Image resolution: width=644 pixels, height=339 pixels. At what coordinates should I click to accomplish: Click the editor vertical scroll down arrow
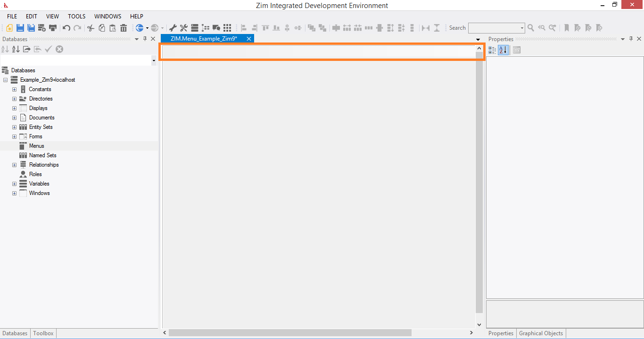[479, 325]
